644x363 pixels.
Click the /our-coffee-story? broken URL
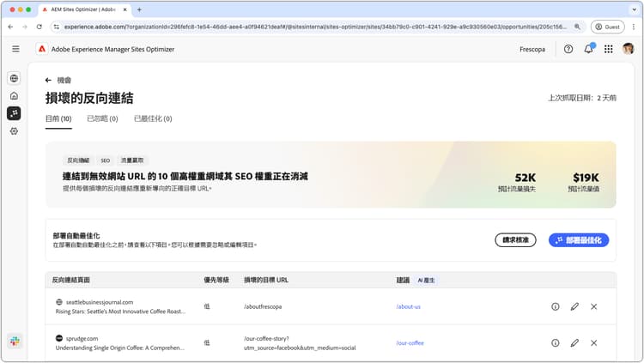tap(300, 343)
